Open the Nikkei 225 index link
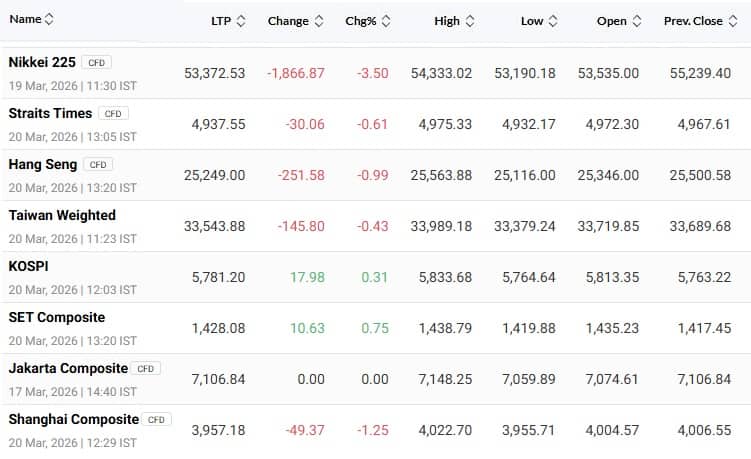 [x=42, y=62]
